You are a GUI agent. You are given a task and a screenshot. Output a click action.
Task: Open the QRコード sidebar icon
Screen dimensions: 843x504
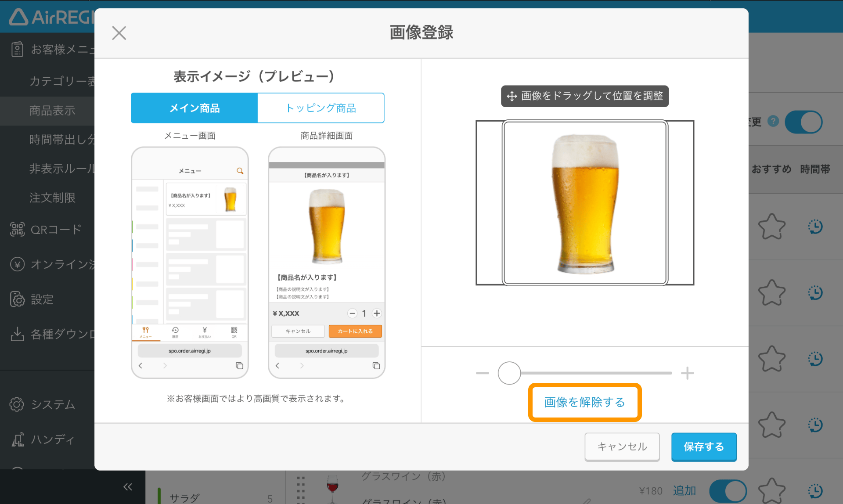[17, 229]
